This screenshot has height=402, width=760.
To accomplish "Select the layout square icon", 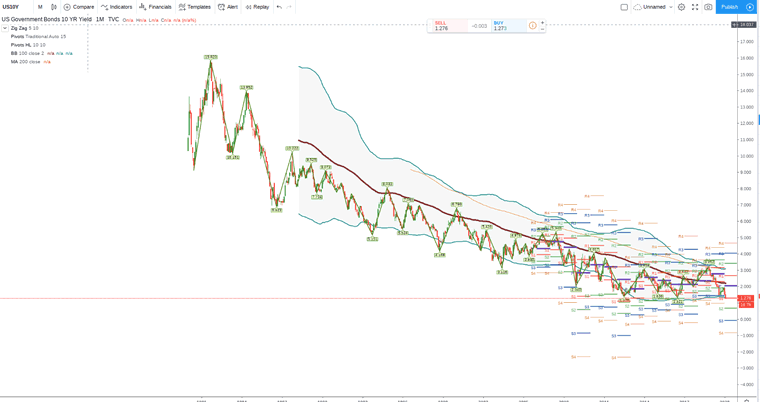I will tap(624, 7).
